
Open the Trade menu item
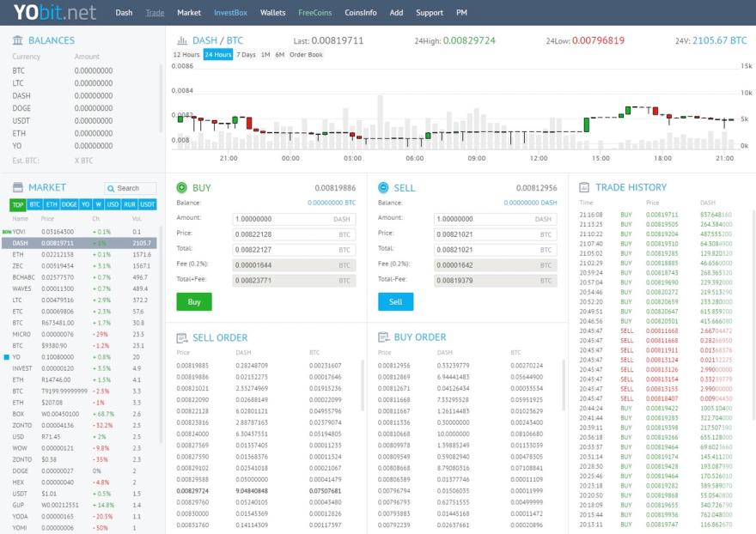pyautogui.click(x=155, y=13)
